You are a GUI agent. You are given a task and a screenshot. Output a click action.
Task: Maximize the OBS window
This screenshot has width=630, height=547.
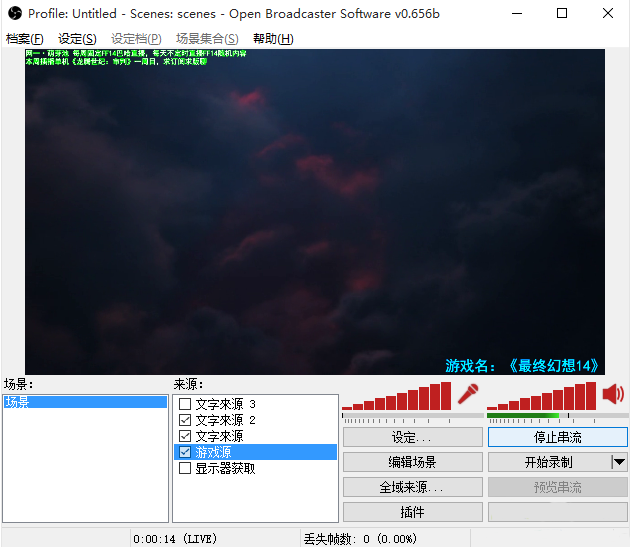pyautogui.click(x=562, y=13)
